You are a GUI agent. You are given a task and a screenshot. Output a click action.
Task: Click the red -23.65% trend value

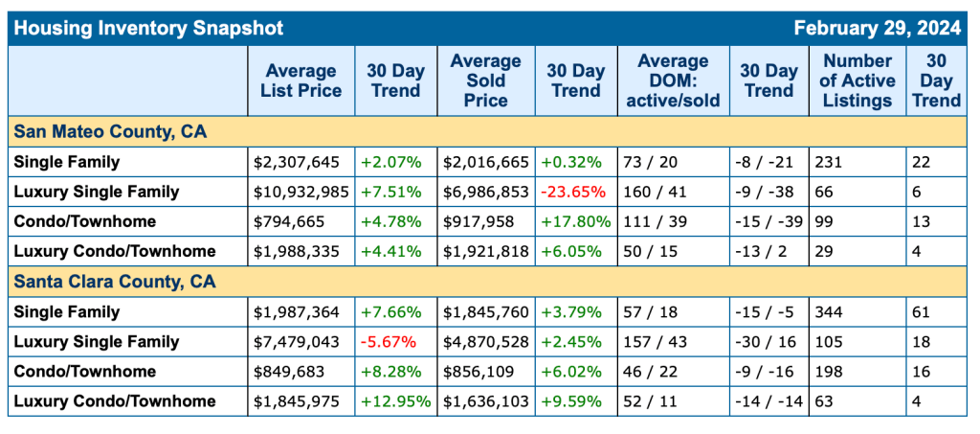tap(573, 192)
